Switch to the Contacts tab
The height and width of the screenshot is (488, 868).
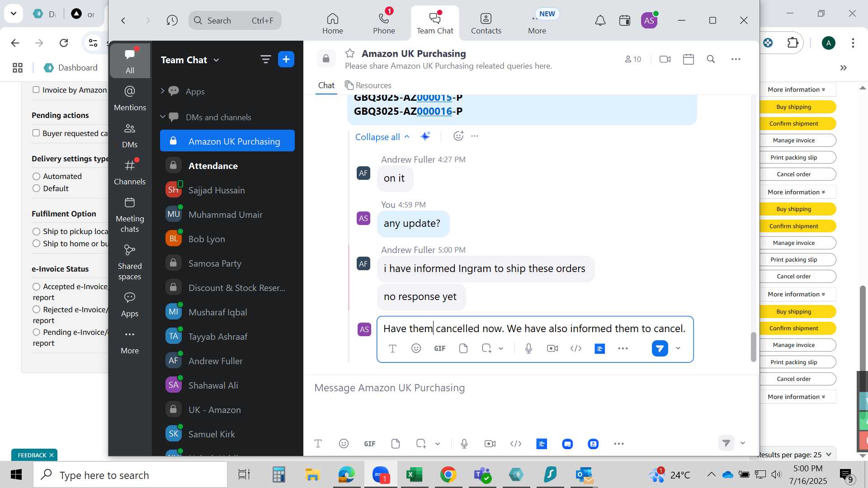click(486, 23)
